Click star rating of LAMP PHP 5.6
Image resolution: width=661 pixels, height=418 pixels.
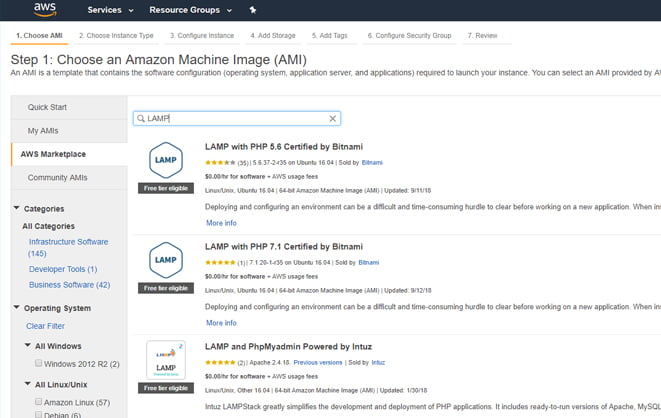click(219, 161)
